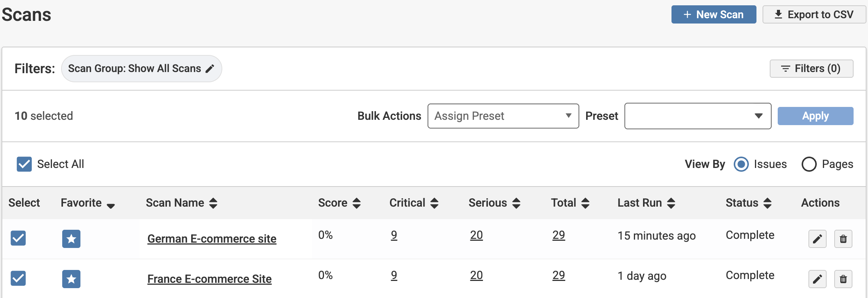Open Bulk Actions Assign Preset dropdown
868x298 pixels.
tap(503, 116)
